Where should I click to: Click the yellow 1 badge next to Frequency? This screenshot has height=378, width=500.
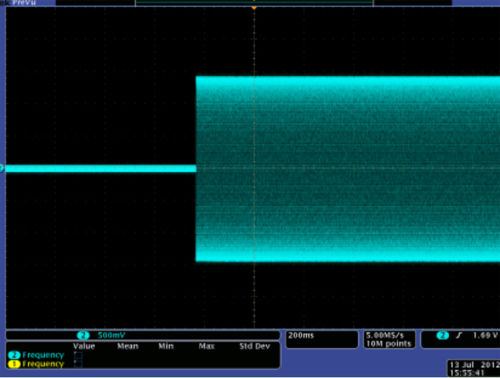[14, 364]
